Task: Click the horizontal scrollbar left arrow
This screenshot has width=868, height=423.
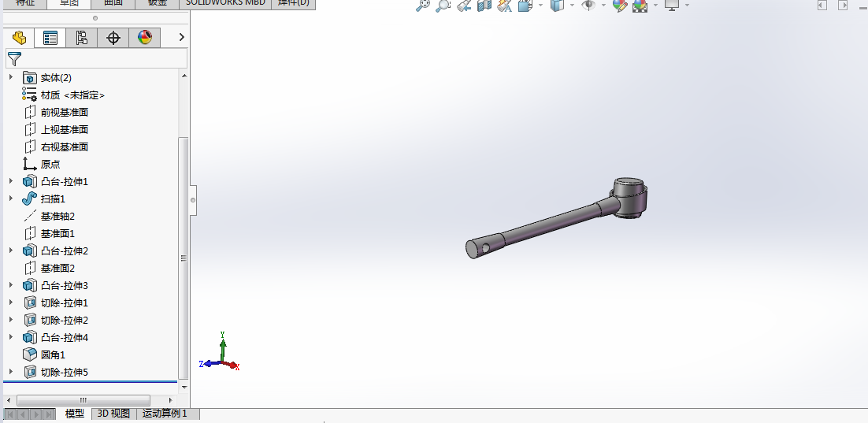Action: [x=9, y=400]
